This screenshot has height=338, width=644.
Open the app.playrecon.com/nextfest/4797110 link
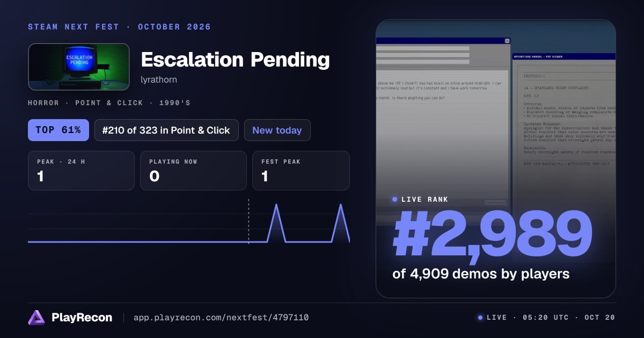click(221, 318)
